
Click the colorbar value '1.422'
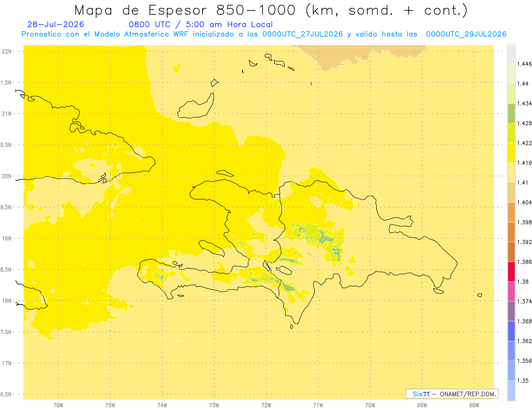coord(524,143)
